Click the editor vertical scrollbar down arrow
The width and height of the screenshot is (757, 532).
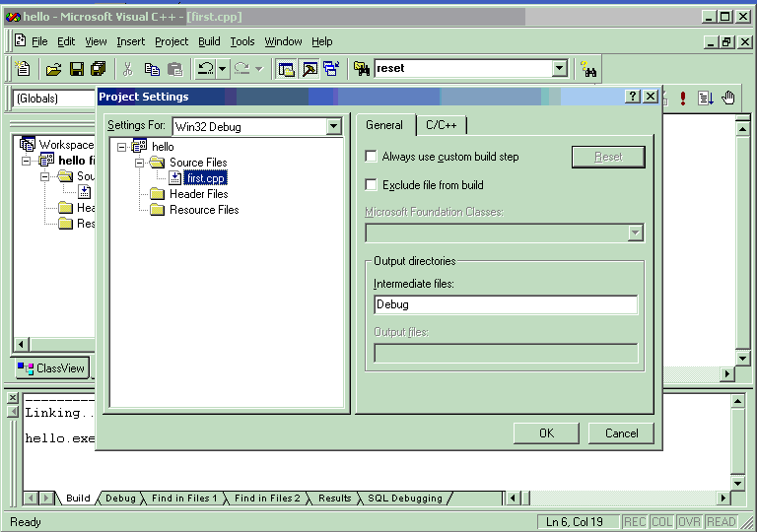click(742, 359)
